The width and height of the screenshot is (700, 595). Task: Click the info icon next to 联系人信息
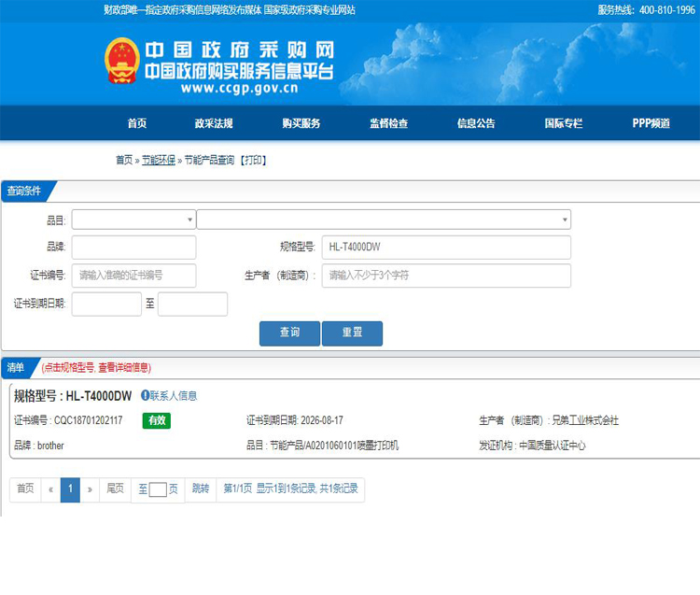click(145, 395)
